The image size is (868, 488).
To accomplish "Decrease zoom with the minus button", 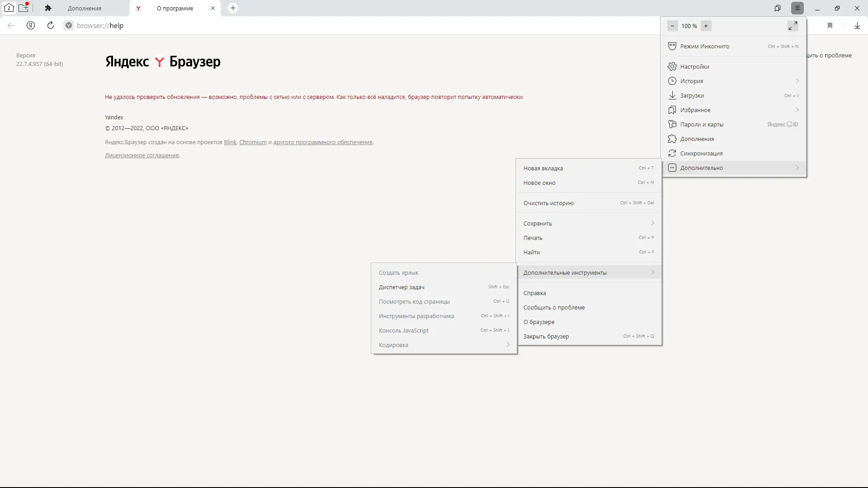I will click(x=672, y=26).
